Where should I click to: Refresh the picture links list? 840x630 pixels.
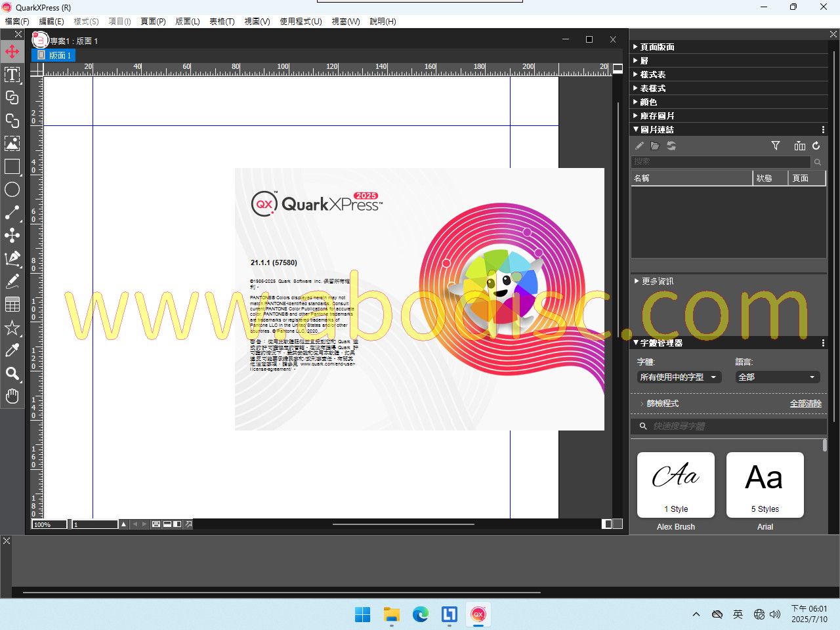pyautogui.click(x=816, y=146)
